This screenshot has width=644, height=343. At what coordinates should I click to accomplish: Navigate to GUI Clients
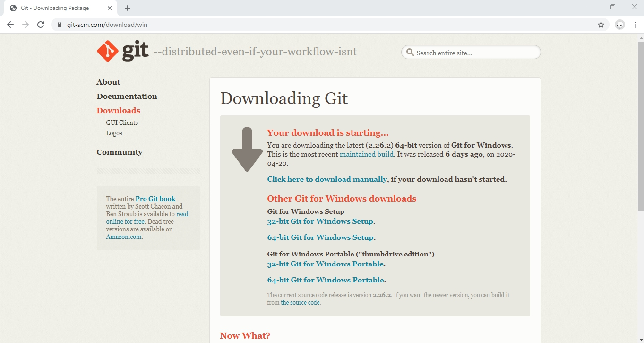[x=121, y=122]
